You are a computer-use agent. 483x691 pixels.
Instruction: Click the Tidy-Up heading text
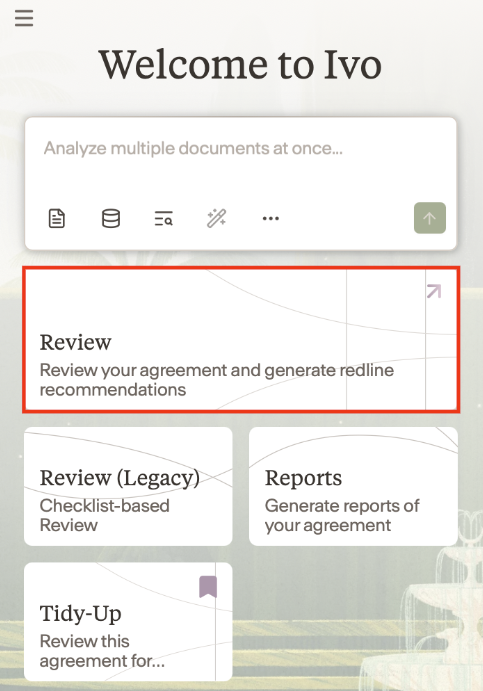point(81,613)
